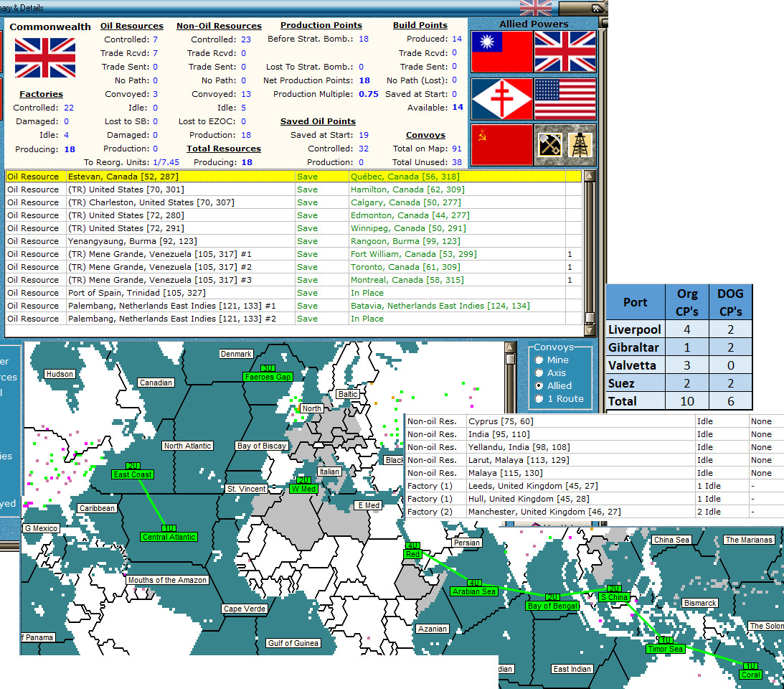Click the resource list scrollbar down arrow
The image size is (784, 689).
[590, 331]
